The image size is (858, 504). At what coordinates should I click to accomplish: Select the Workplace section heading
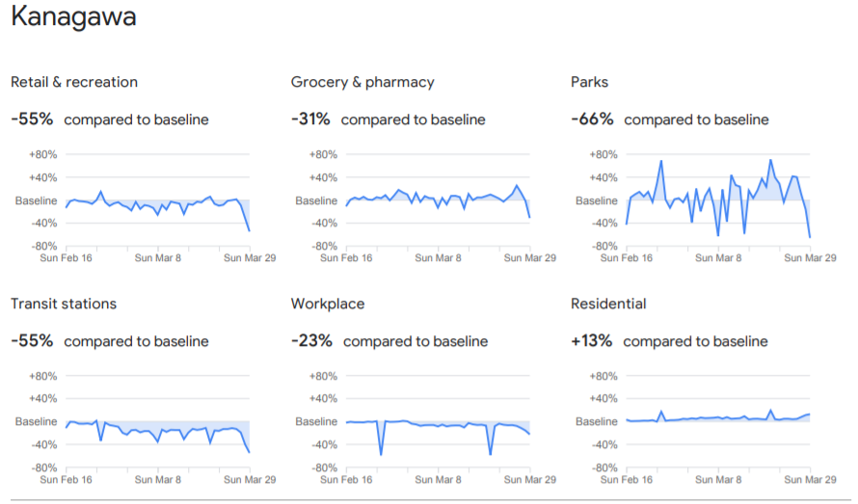tap(328, 304)
